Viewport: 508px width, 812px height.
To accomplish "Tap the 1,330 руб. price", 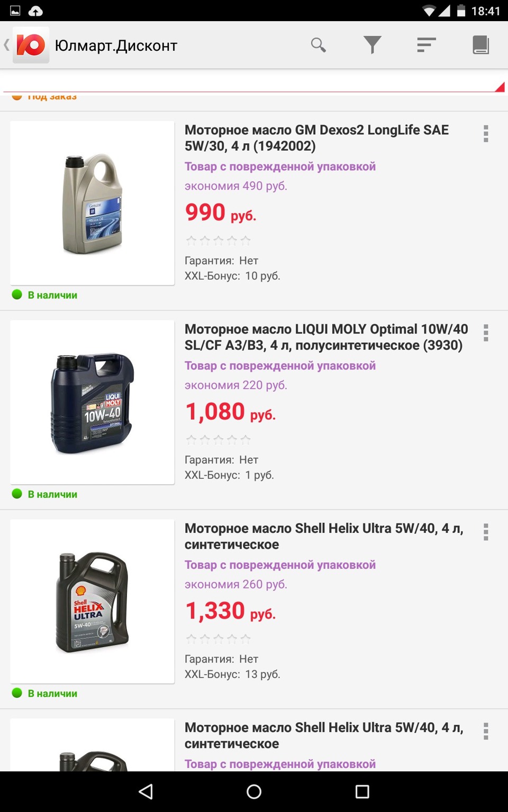I will pos(230,612).
